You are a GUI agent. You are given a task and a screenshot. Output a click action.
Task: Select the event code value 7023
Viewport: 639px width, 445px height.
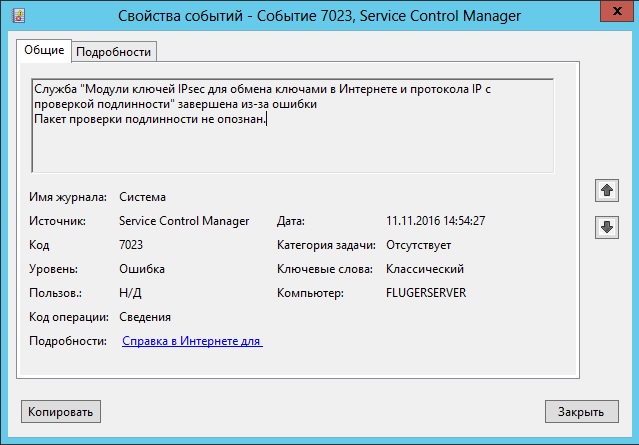132,245
